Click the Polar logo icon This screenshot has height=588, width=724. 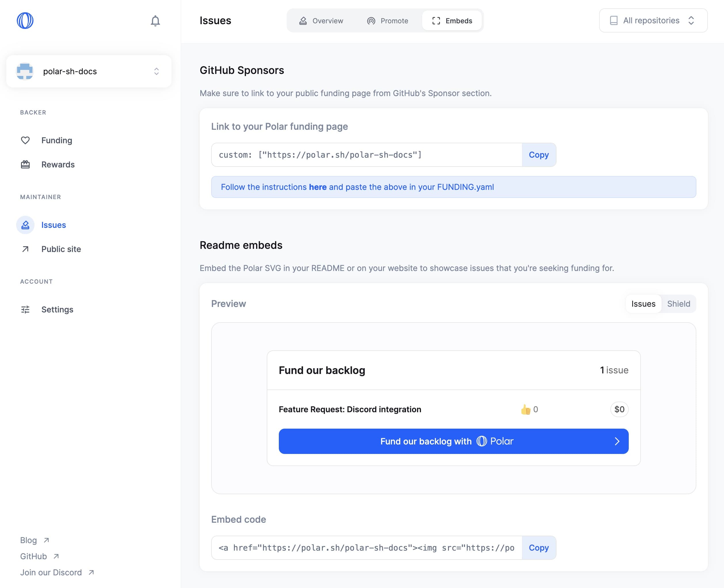[x=25, y=21]
